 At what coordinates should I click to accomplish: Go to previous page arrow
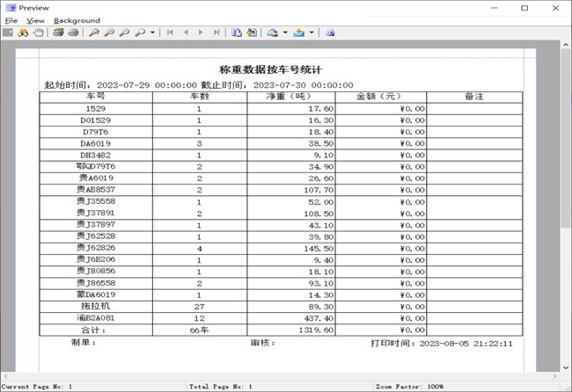pos(186,33)
